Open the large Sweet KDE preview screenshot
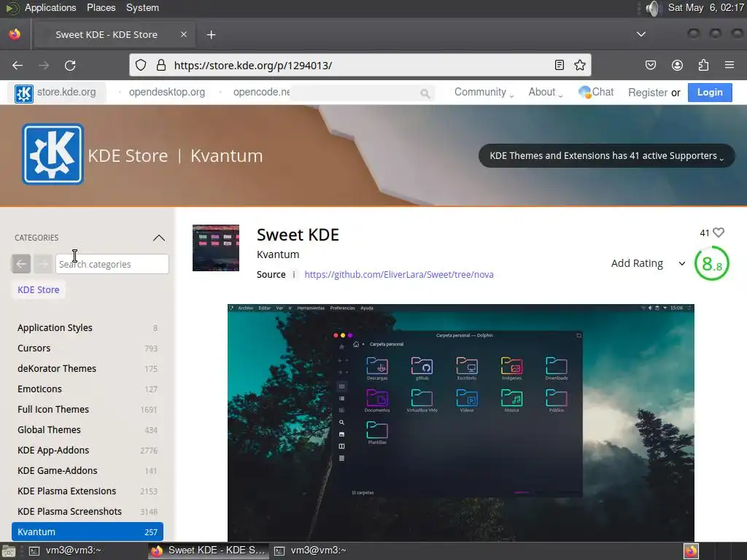This screenshot has height=560, width=747. point(461,422)
